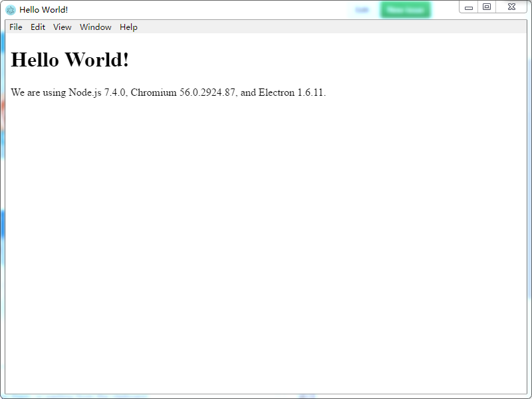The height and width of the screenshot is (399, 532).
Task: Open the File menu
Action: 15,27
